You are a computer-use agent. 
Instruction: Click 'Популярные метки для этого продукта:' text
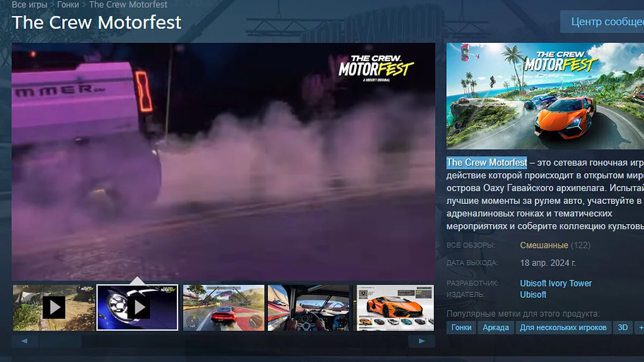(x=523, y=314)
